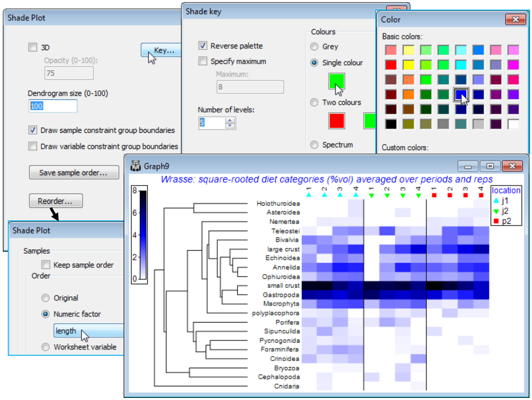Click the Cephalopoda row label
The height and width of the screenshot is (400, 532).
[279, 377]
